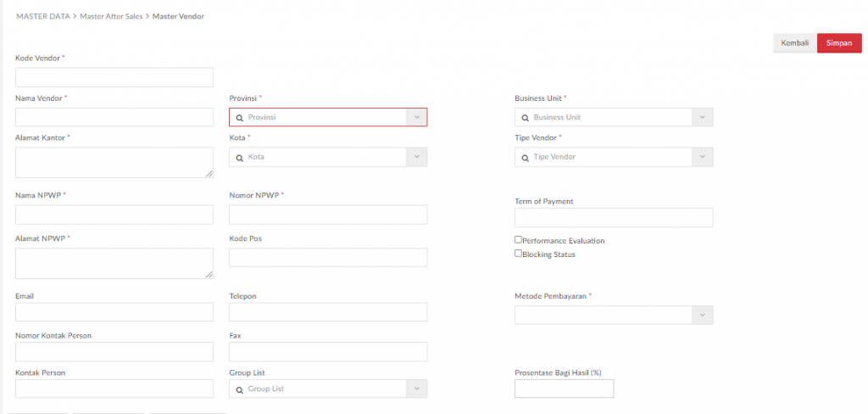Enable the Performance Evaluation checkbox

pyautogui.click(x=519, y=240)
